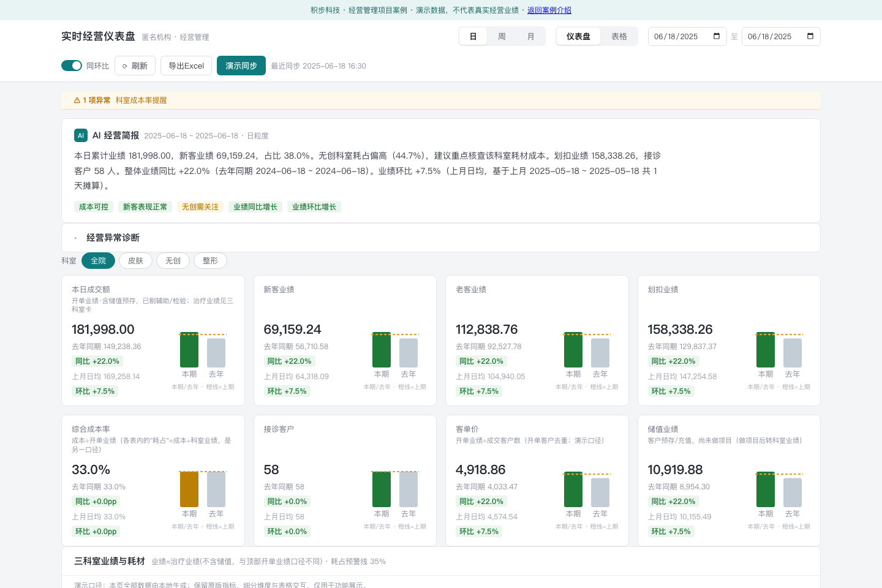This screenshot has height=588, width=882.
Task: Click the end date input field
Action: tap(781, 37)
